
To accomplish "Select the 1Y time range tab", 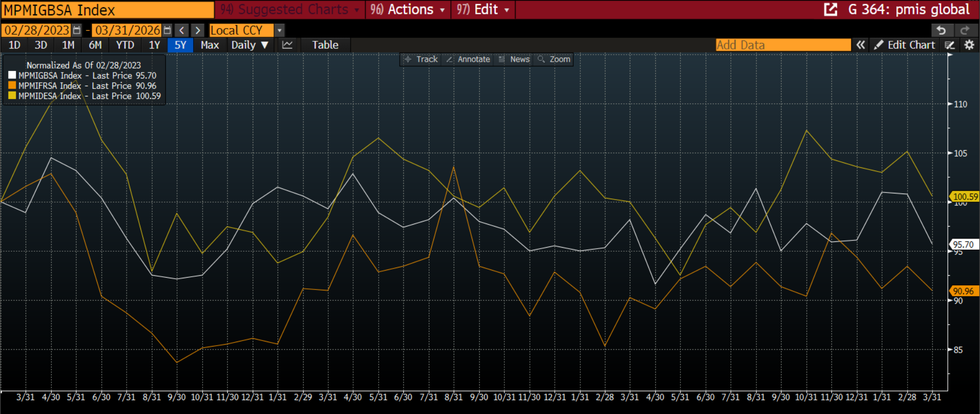I will pos(154,45).
